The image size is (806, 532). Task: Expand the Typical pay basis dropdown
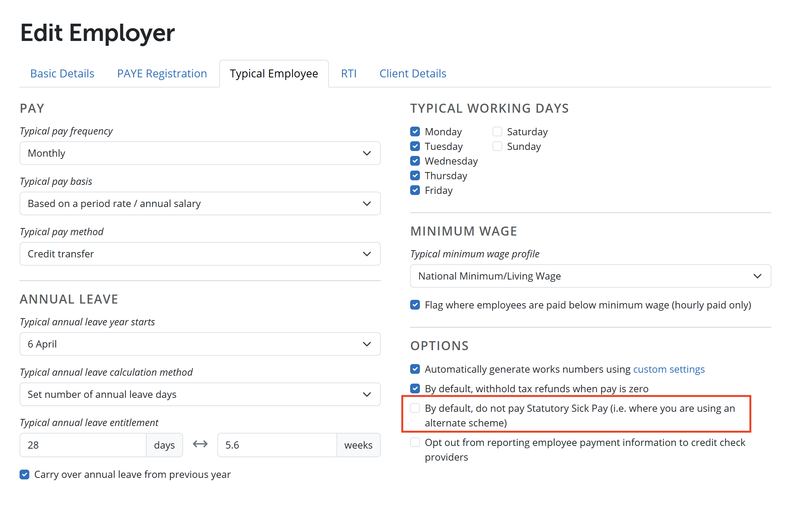(200, 204)
